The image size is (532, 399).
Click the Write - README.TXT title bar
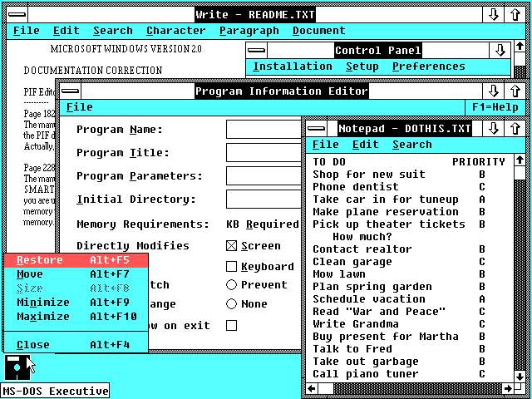255,15
